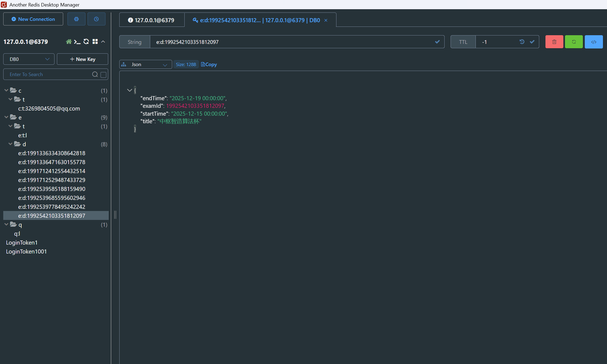Open blue command dump code button
The image size is (607, 364).
(593, 42)
